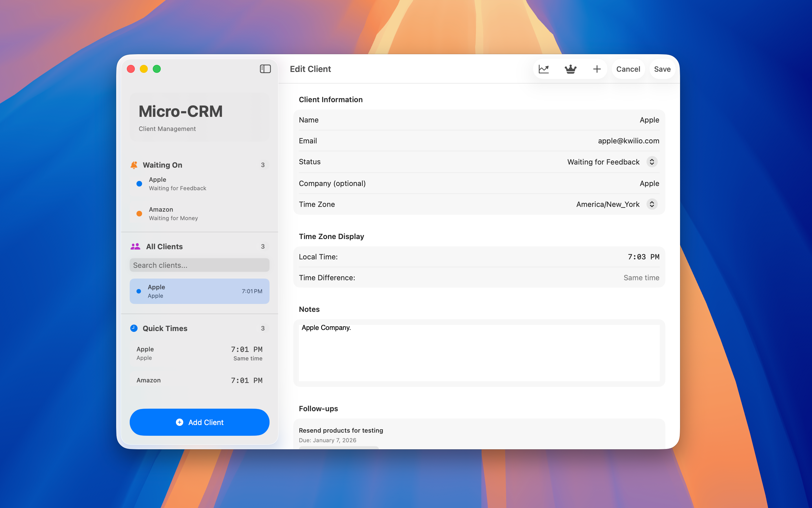Edit the Email field apple@kwilio.com
Viewport: 812px width, 508px height.
tap(628, 141)
